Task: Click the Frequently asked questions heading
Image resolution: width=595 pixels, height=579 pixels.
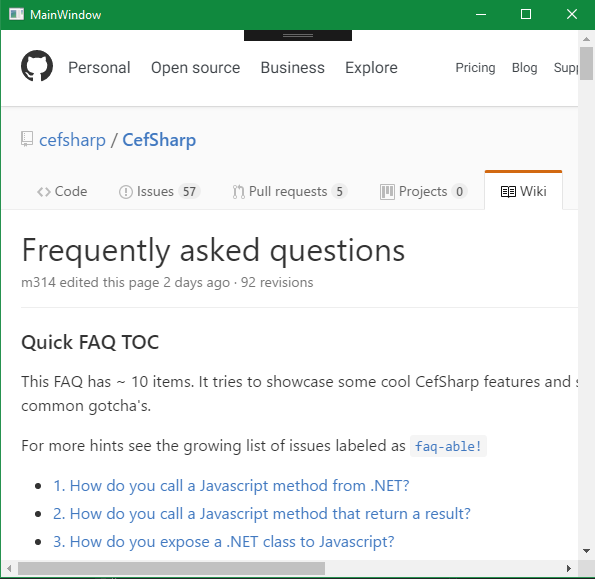Action: coord(213,250)
